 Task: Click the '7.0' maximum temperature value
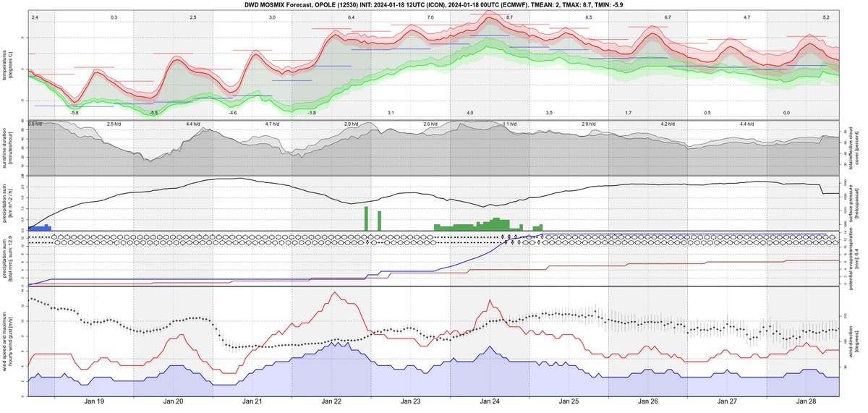pyautogui.click(x=430, y=17)
